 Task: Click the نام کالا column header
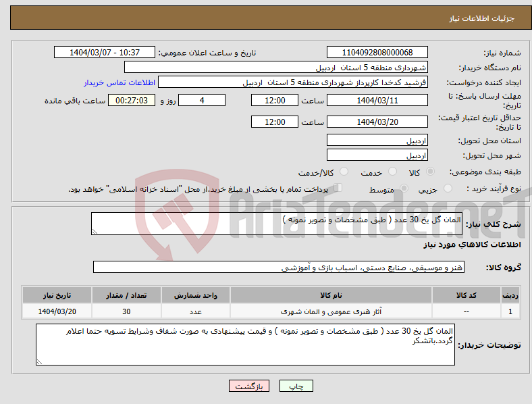tap(331, 295)
